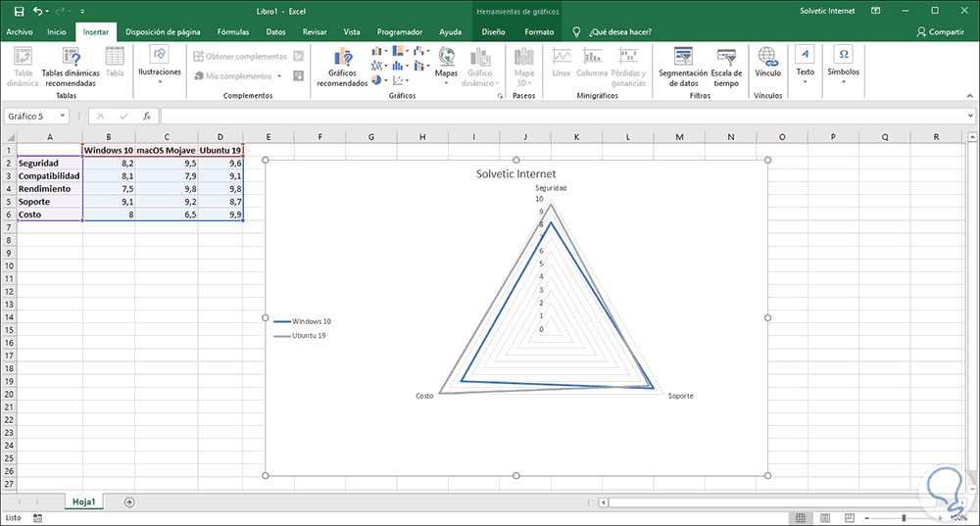The width and height of the screenshot is (980, 526).
Task: Click the Ayuda tab
Action: 450,32
